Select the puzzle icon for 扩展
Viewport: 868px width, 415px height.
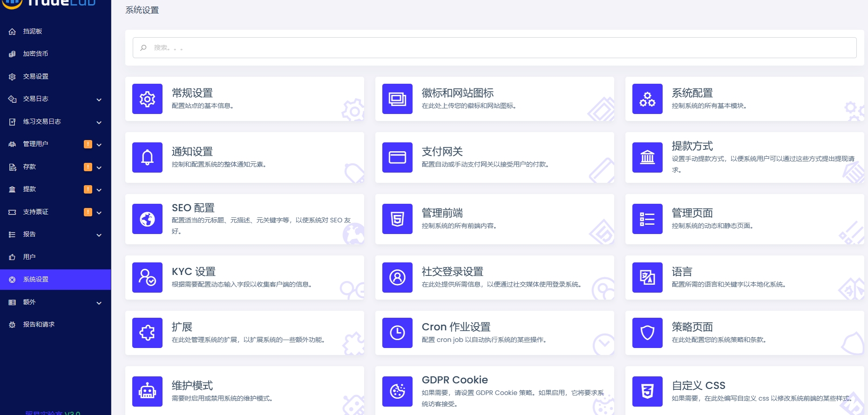point(147,333)
